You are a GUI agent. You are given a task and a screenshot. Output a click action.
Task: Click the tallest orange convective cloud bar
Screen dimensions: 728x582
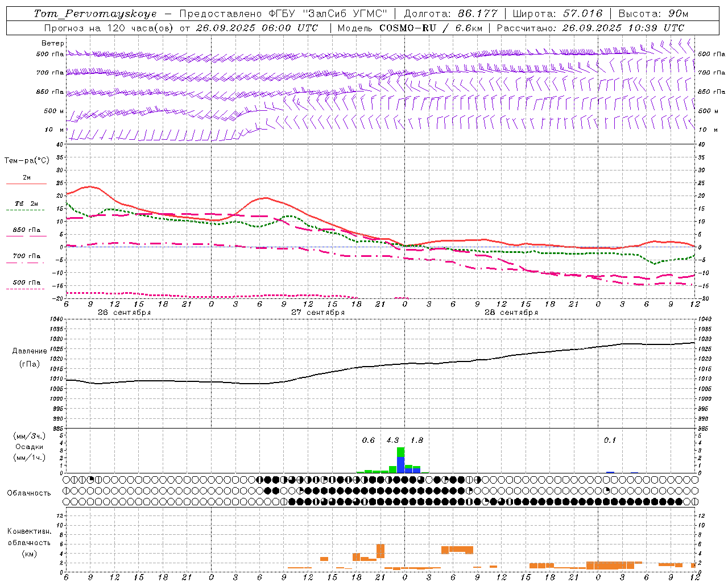pyautogui.click(x=380, y=551)
